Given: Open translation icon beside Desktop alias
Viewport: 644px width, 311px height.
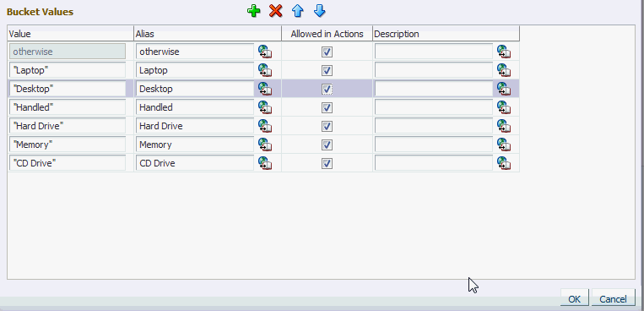Looking at the screenshot, I should click(265, 89).
